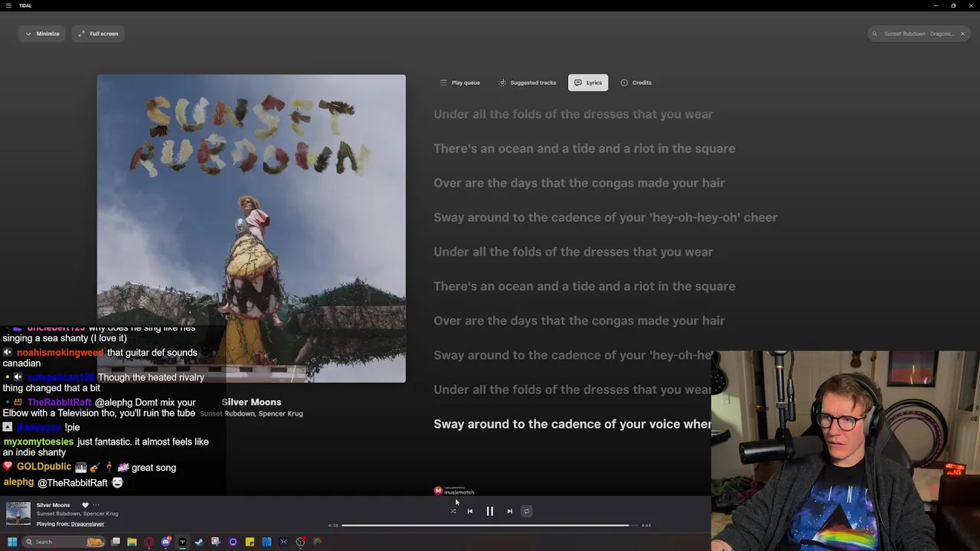
Task: Clear the search box with X icon
Action: (x=962, y=34)
